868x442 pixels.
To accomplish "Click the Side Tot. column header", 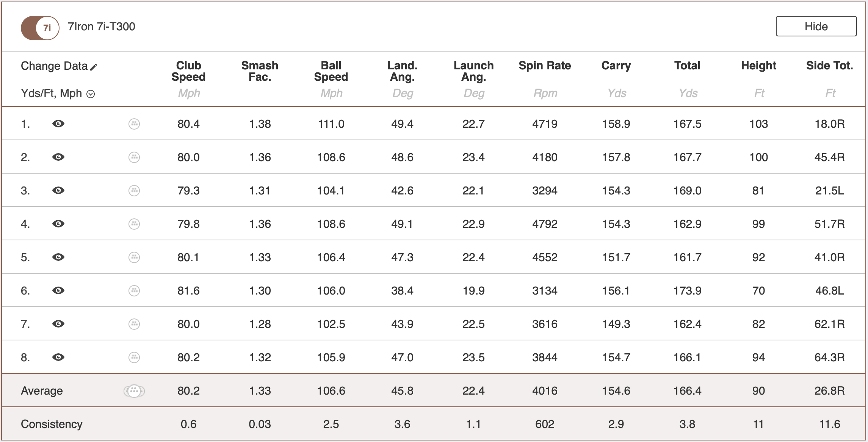I will pos(829,66).
